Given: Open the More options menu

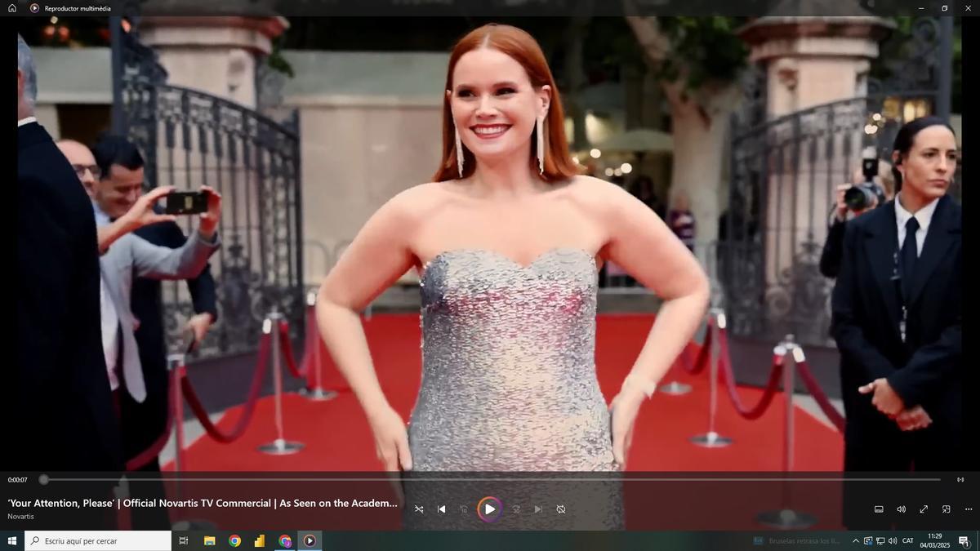Looking at the screenshot, I should pos(969,509).
